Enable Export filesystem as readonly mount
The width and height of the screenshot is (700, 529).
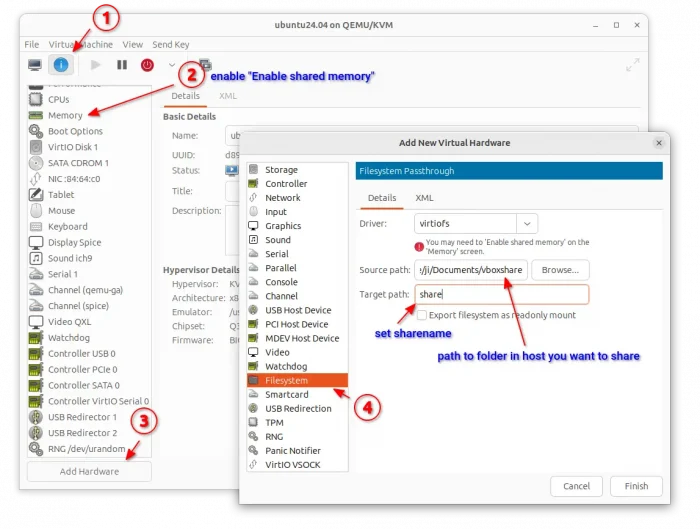(x=421, y=315)
